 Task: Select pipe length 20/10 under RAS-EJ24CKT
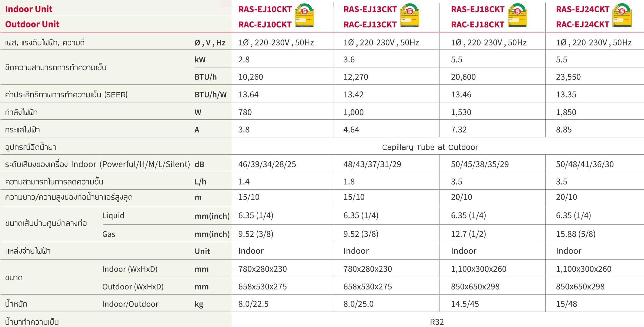tap(566, 197)
